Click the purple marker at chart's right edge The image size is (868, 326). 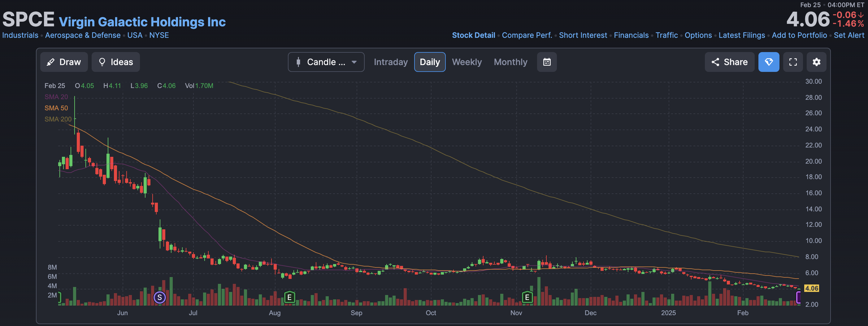pos(798,297)
